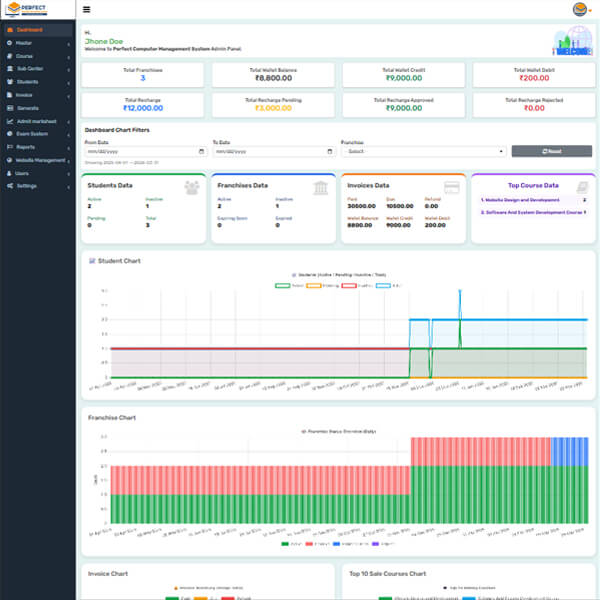Screen dimensions: 600x600
Task: Open the From Date calendar picker icon
Action: (202, 151)
